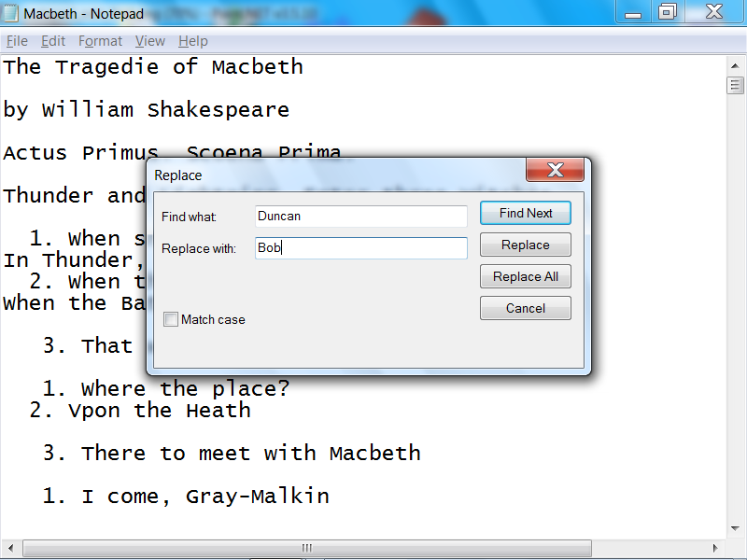
Task: Open the File menu
Action: click(x=17, y=41)
